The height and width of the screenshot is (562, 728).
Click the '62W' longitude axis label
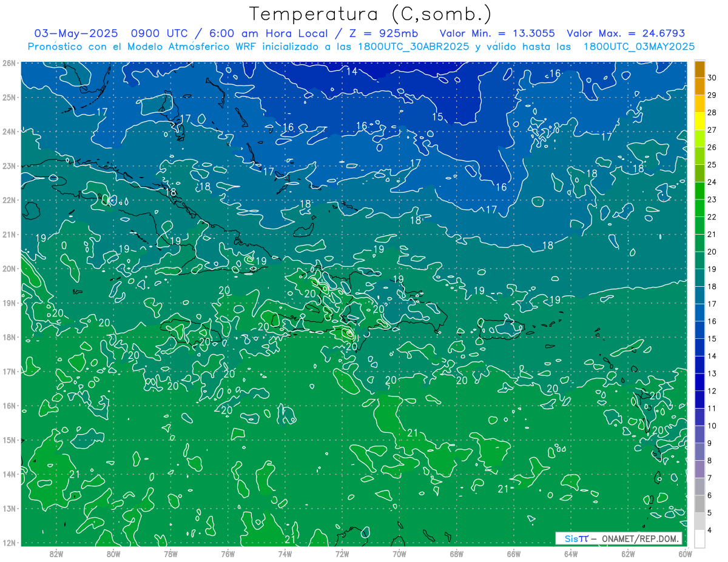point(628,554)
